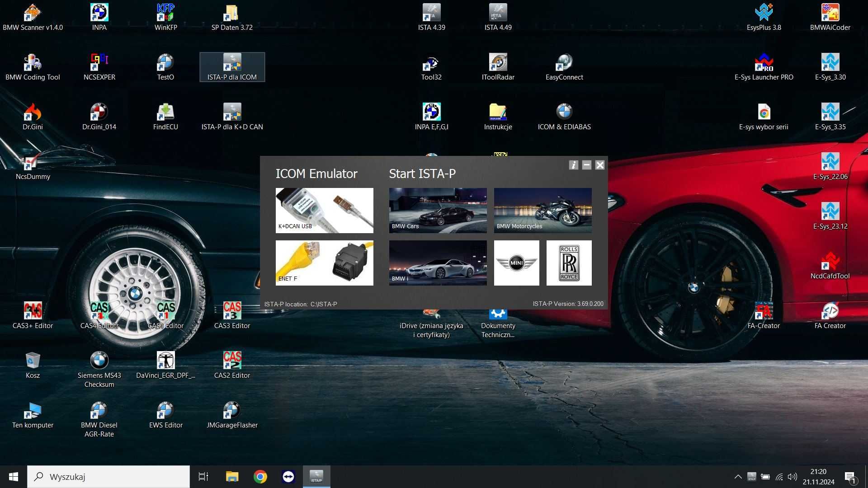The width and height of the screenshot is (868, 488).
Task: Open the Kosz recycle bin
Action: tap(33, 366)
